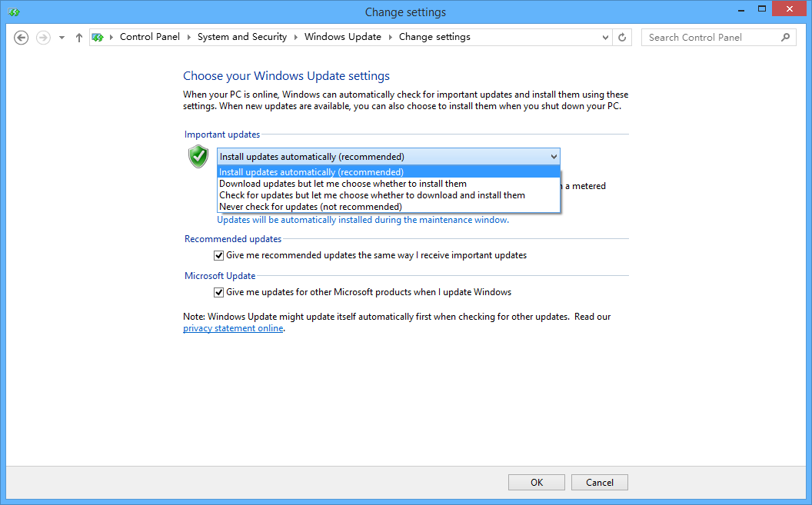Image resolution: width=812 pixels, height=505 pixels.
Task: Click the Windows Update icon in address bar
Action: 98,37
